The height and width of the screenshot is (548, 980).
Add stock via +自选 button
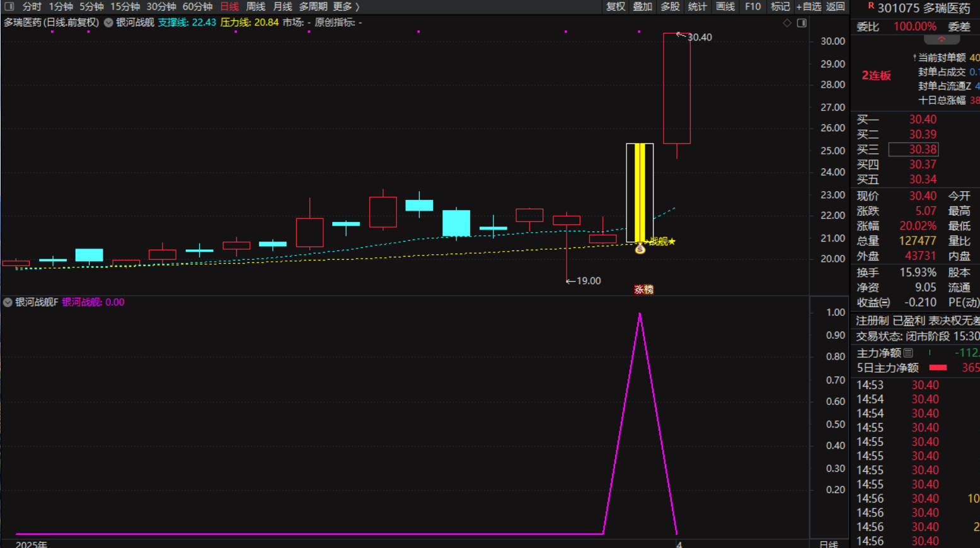(809, 6)
